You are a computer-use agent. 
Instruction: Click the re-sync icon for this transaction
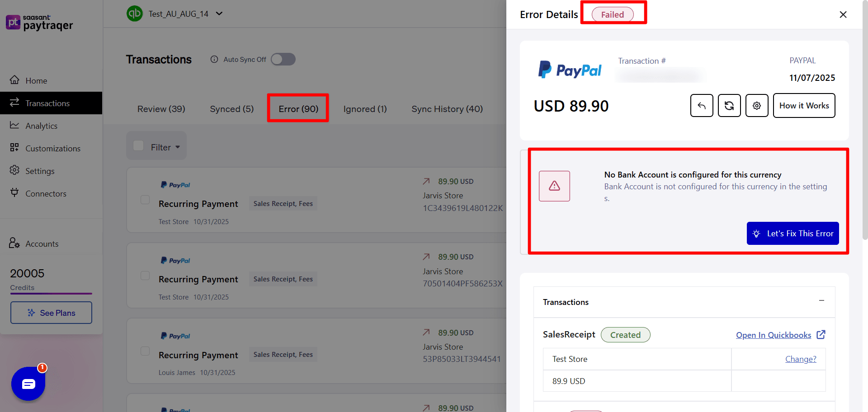729,105
